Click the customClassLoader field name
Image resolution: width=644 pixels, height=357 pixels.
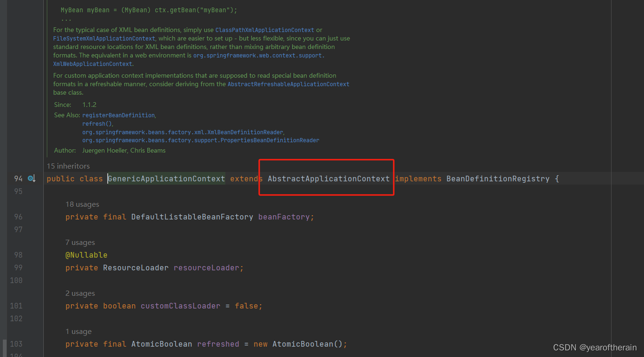(181, 306)
